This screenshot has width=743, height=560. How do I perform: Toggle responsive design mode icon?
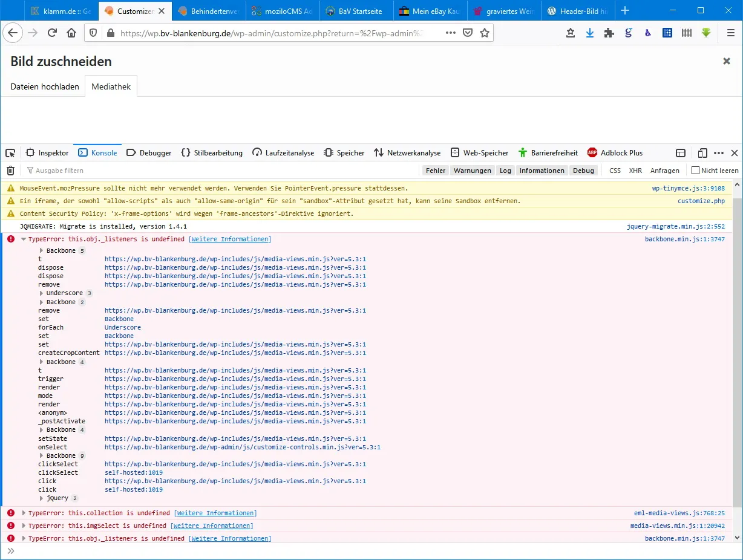pos(702,153)
